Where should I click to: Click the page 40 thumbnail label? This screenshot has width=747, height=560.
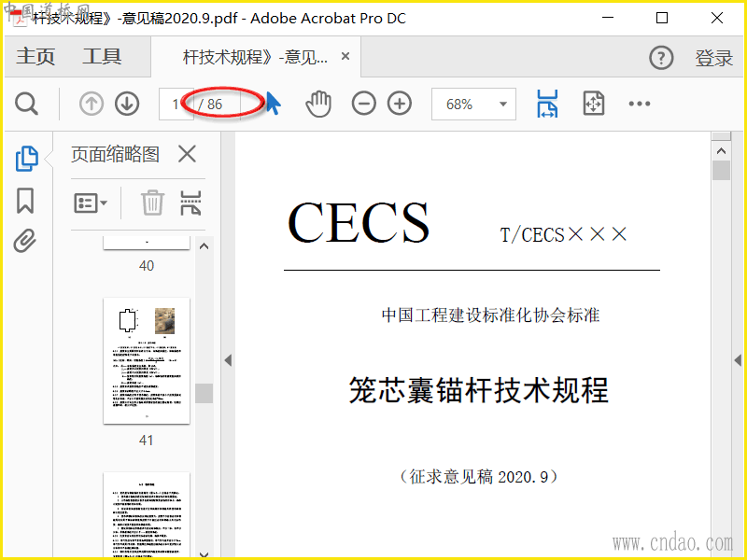tap(147, 266)
